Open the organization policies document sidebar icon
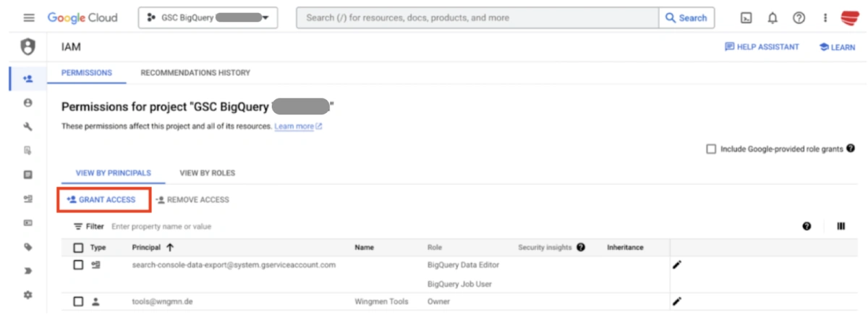Image resolution: width=868 pixels, height=326 pixels. pyautogui.click(x=27, y=151)
